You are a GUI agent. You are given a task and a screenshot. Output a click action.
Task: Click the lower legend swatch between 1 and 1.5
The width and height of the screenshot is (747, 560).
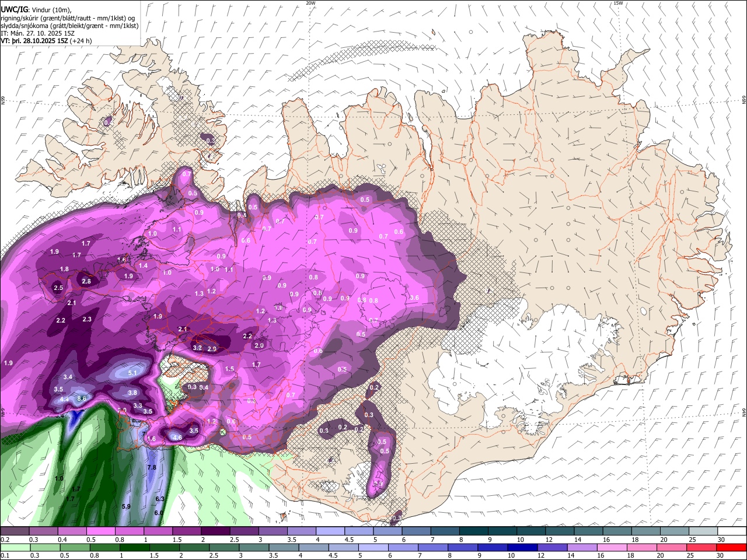[x=135, y=548]
